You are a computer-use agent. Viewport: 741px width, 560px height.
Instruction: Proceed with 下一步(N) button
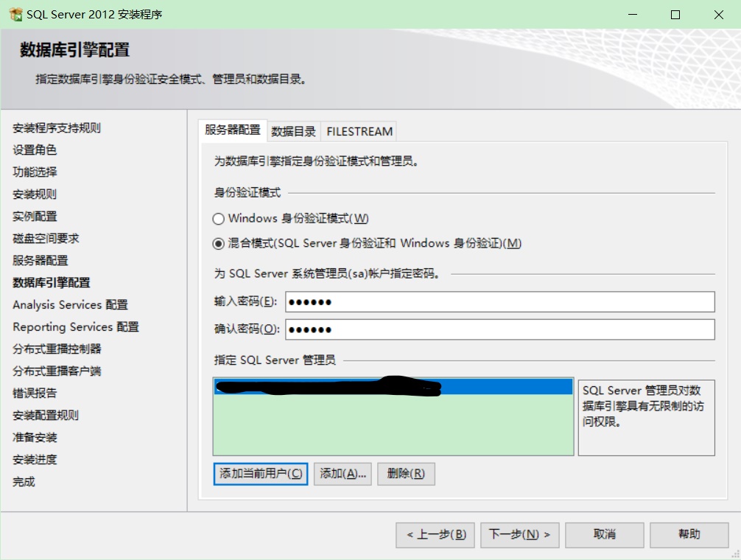pyautogui.click(x=520, y=535)
